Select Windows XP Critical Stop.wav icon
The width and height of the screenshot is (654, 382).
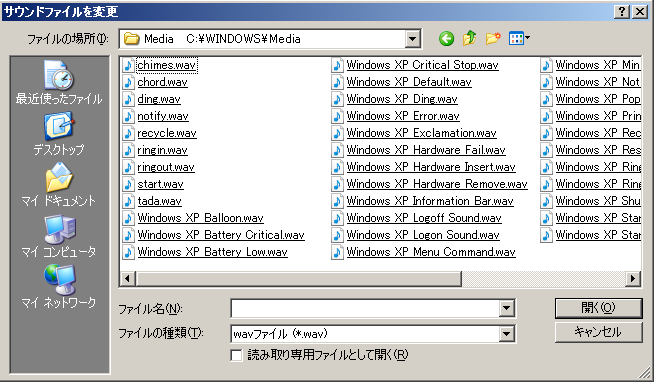(x=337, y=65)
